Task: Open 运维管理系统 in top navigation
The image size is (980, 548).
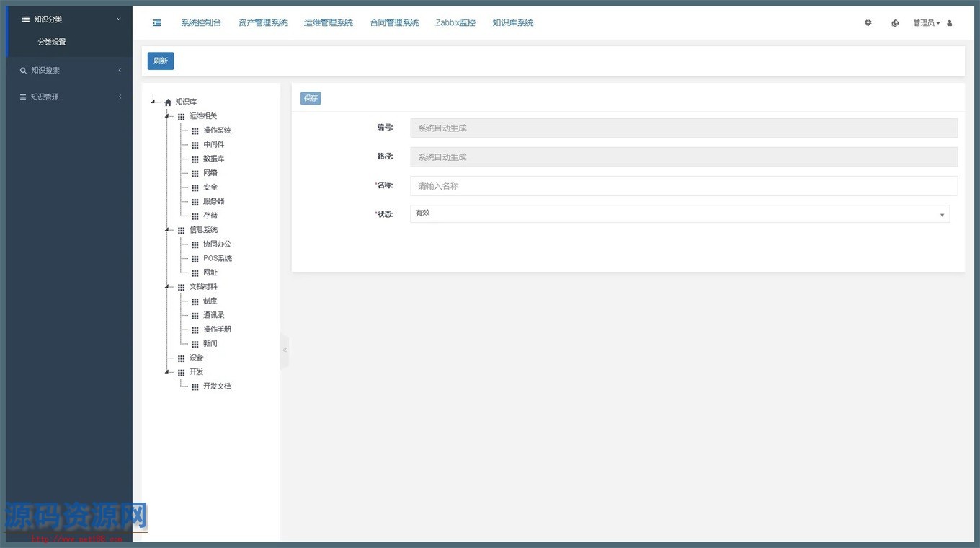Action: point(329,23)
